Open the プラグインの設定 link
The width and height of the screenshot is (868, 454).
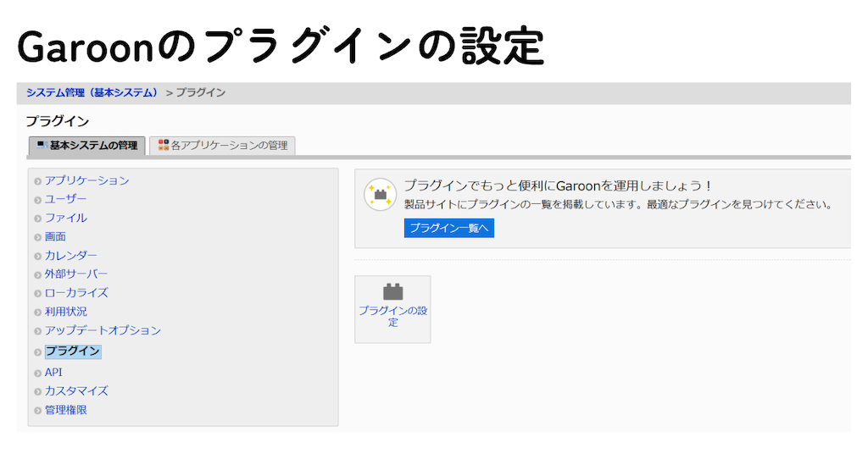pyautogui.click(x=392, y=316)
